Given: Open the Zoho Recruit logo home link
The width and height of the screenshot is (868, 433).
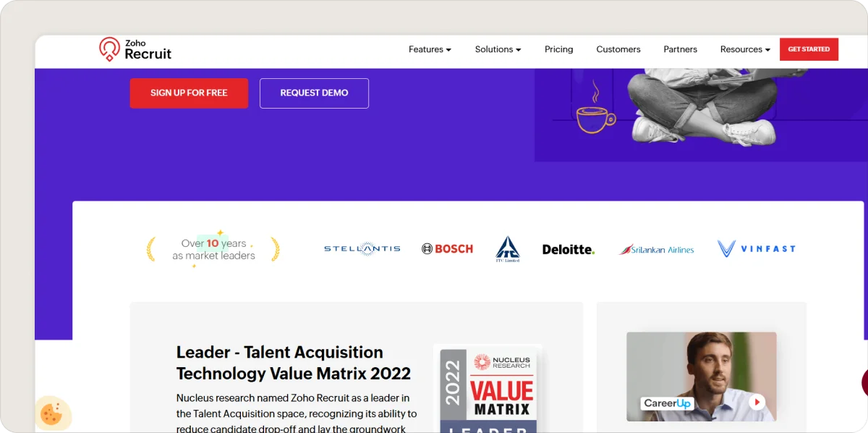Looking at the screenshot, I should coord(135,49).
